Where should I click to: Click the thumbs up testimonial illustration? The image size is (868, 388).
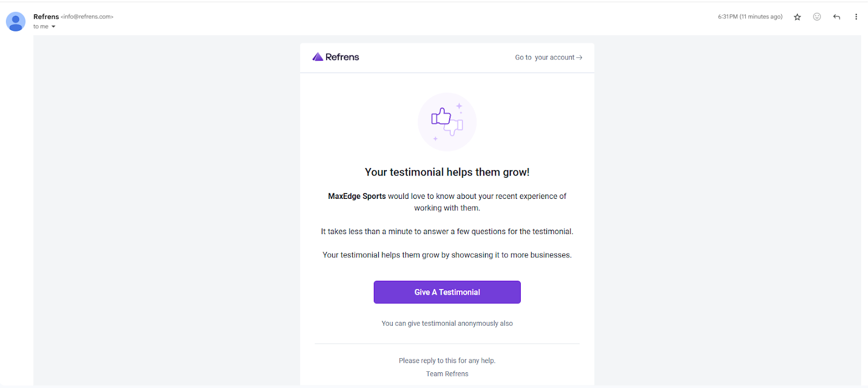click(x=447, y=122)
